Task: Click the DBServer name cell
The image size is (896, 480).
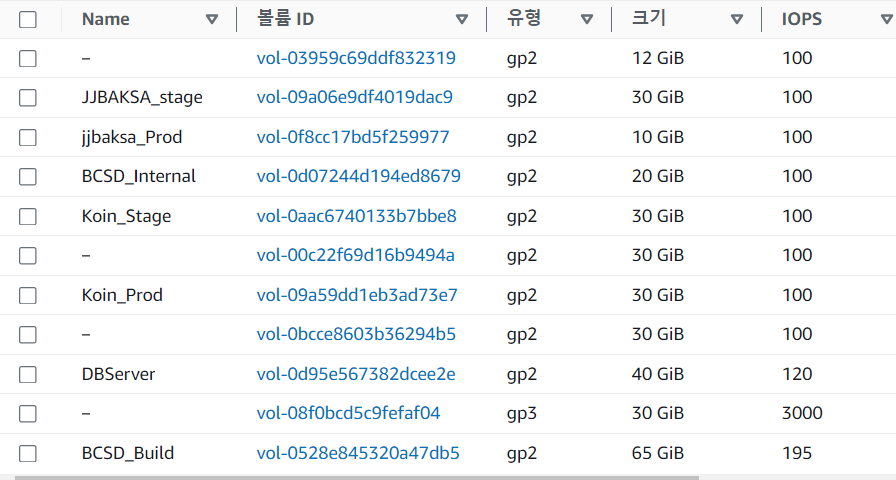Action: 118,374
